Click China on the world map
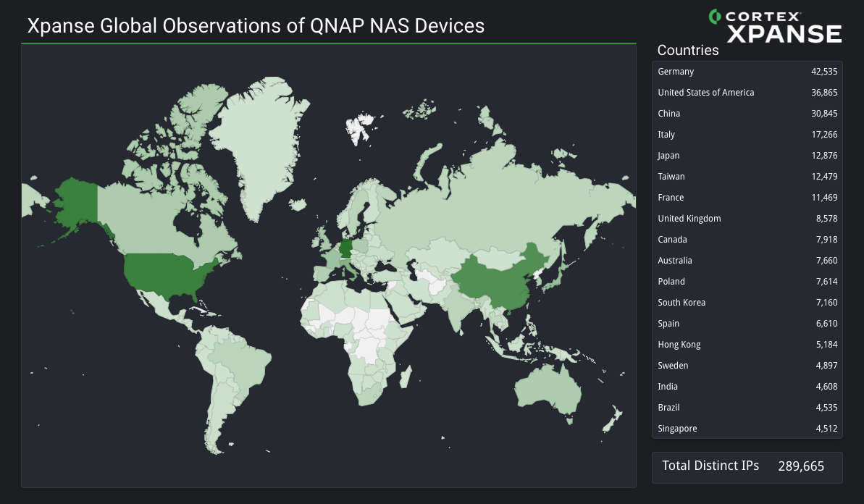Screen dimensions: 864x504 [x=493, y=281]
